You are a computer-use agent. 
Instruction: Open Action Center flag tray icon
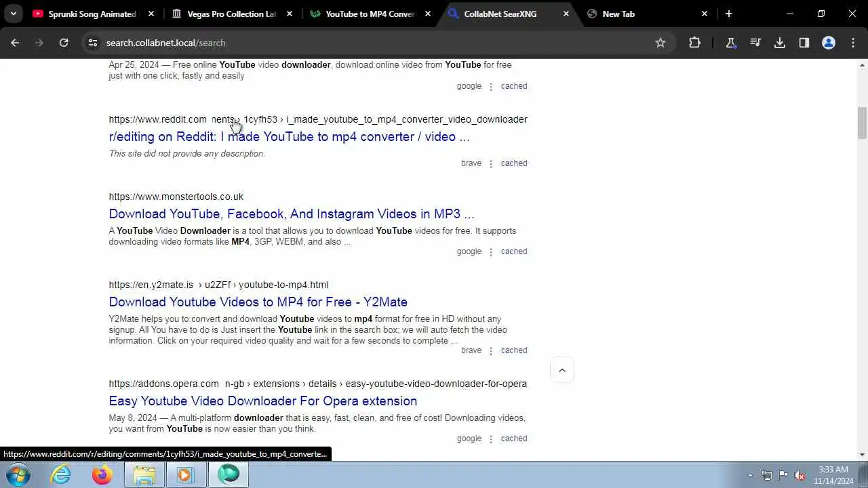pyautogui.click(x=783, y=475)
